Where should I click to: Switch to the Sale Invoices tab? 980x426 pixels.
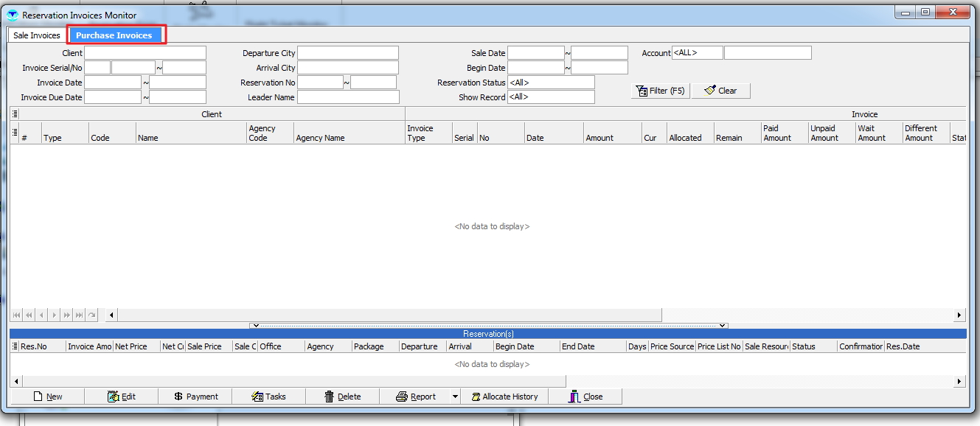pyautogui.click(x=37, y=35)
